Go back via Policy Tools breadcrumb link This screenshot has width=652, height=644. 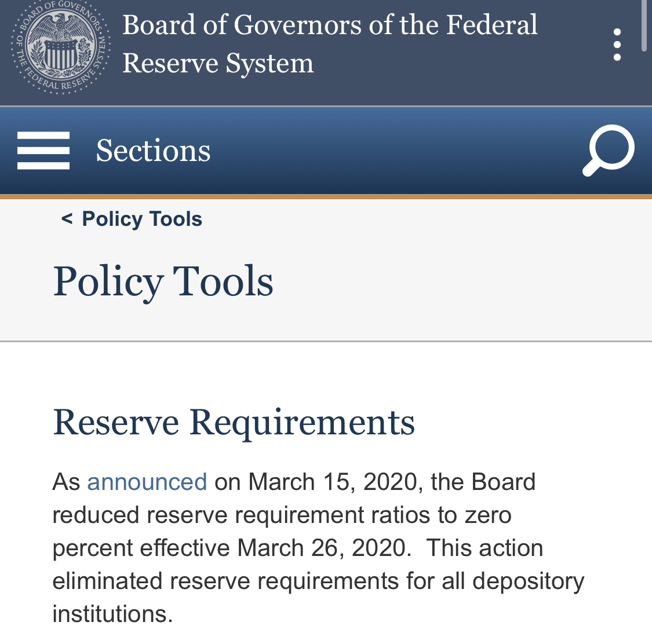point(142,219)
